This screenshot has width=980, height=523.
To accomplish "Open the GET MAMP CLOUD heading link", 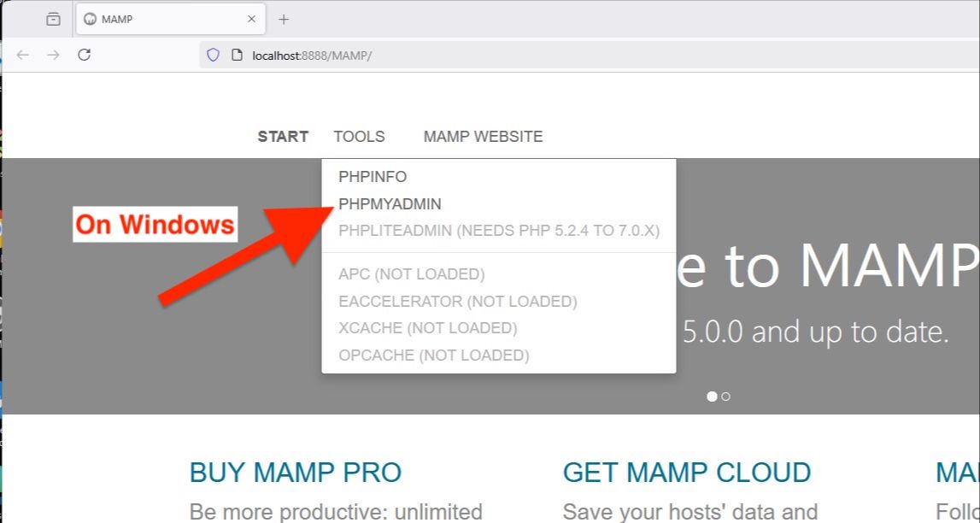I will pyautogui.click(x=687, y=473).
